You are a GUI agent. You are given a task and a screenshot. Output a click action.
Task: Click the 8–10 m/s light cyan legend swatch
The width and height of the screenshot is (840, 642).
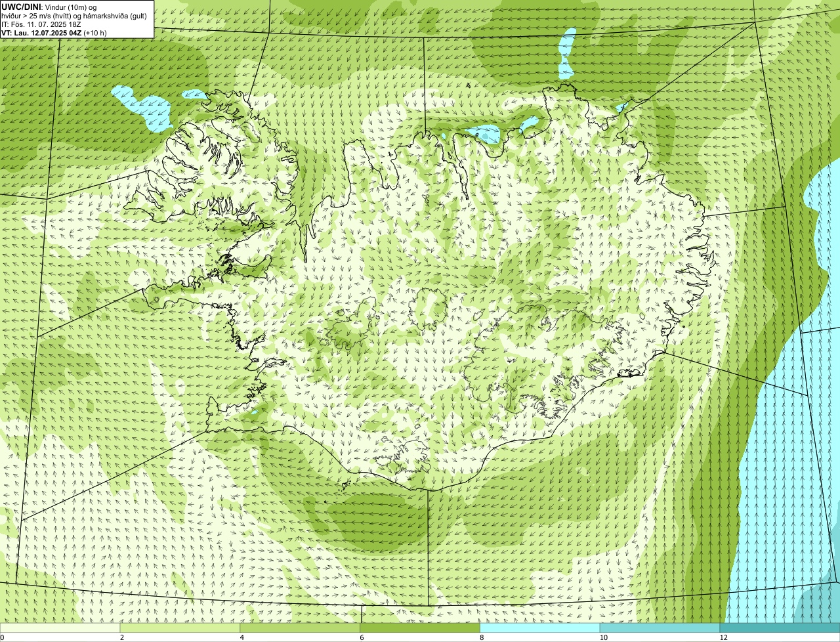coord(541,628)
